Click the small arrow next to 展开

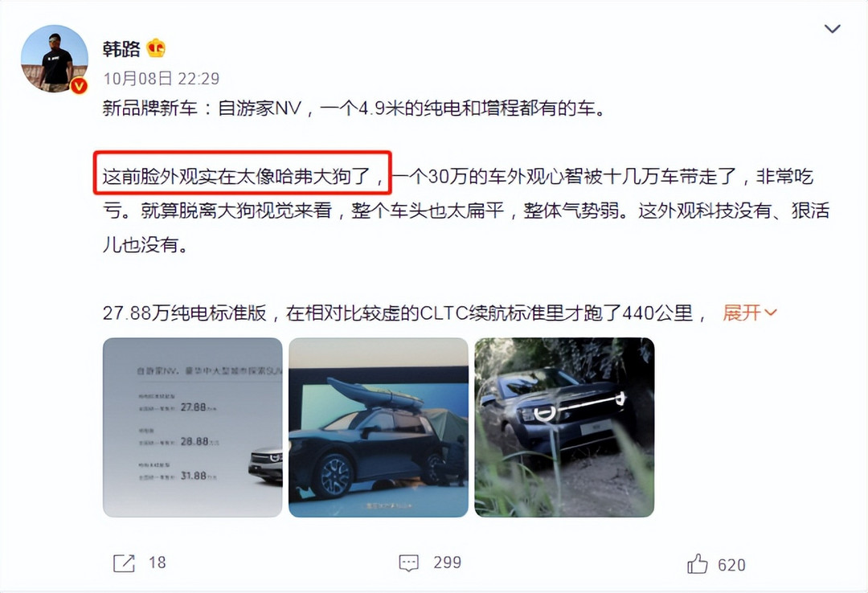[771, 313]
